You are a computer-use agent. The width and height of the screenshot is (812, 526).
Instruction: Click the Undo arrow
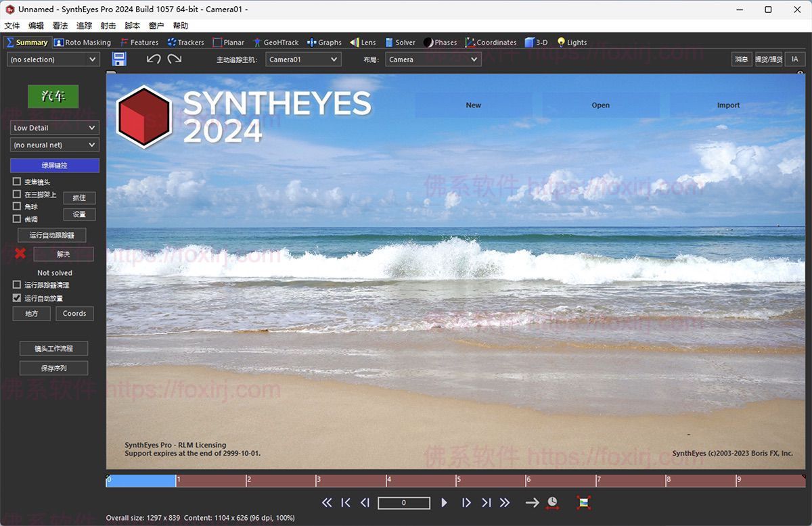[x=152, y=59]
